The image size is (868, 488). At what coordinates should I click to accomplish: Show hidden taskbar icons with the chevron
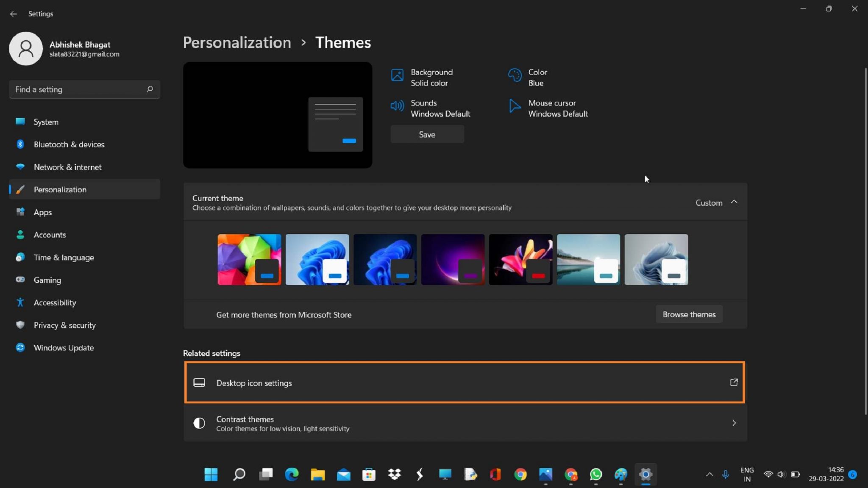(x=709, y=474)
